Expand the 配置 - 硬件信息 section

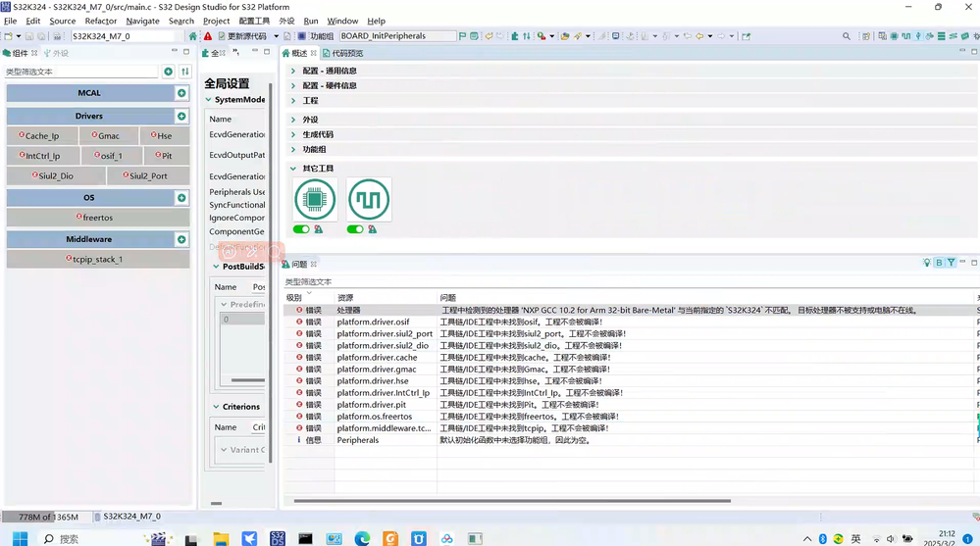[292, 85]
